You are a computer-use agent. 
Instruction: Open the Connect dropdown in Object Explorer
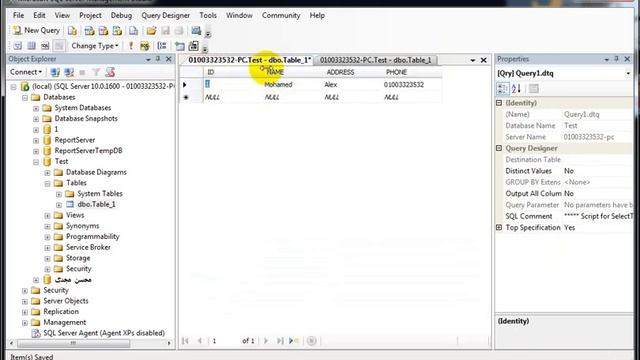point(26,72)
